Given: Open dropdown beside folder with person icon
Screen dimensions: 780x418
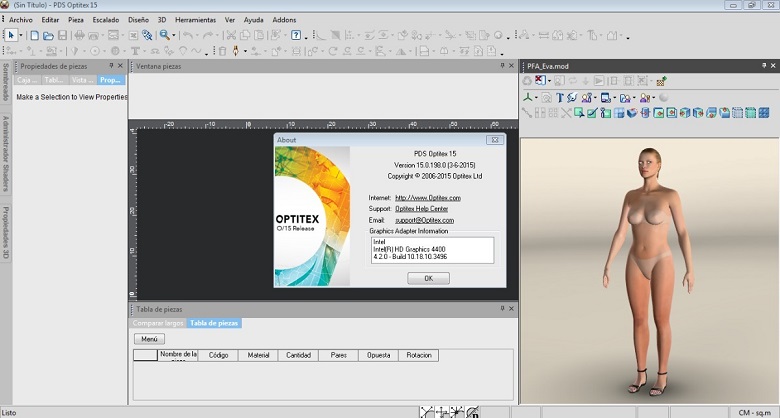Looking at the screenshot, I should 634,98.
